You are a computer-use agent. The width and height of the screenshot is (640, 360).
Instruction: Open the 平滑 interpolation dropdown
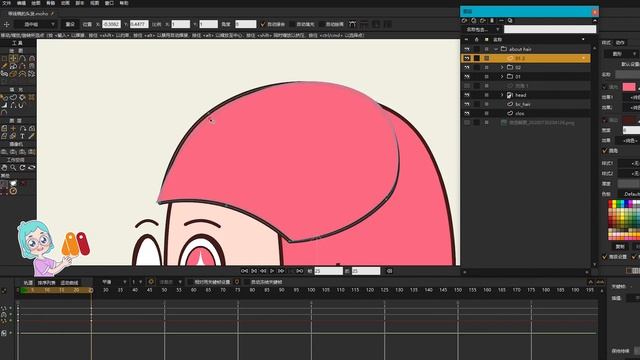pos(113,282)
